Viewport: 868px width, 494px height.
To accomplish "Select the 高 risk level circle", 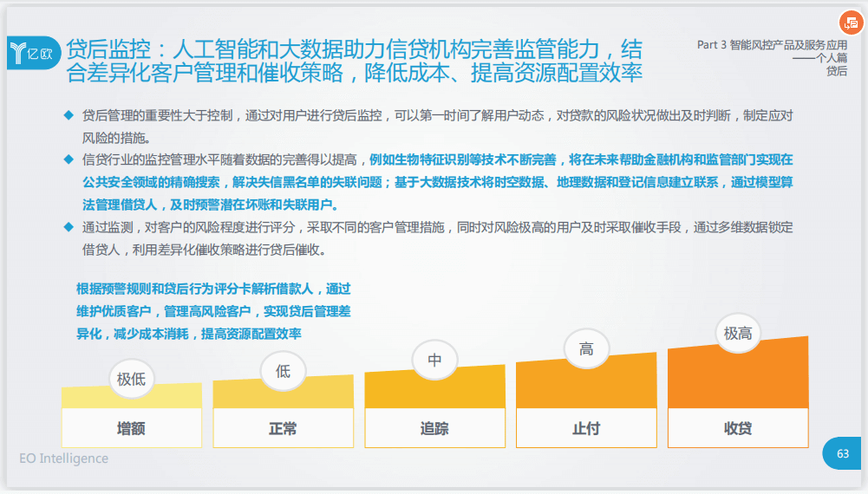I will pyautogui.click(x=586, y=348).
